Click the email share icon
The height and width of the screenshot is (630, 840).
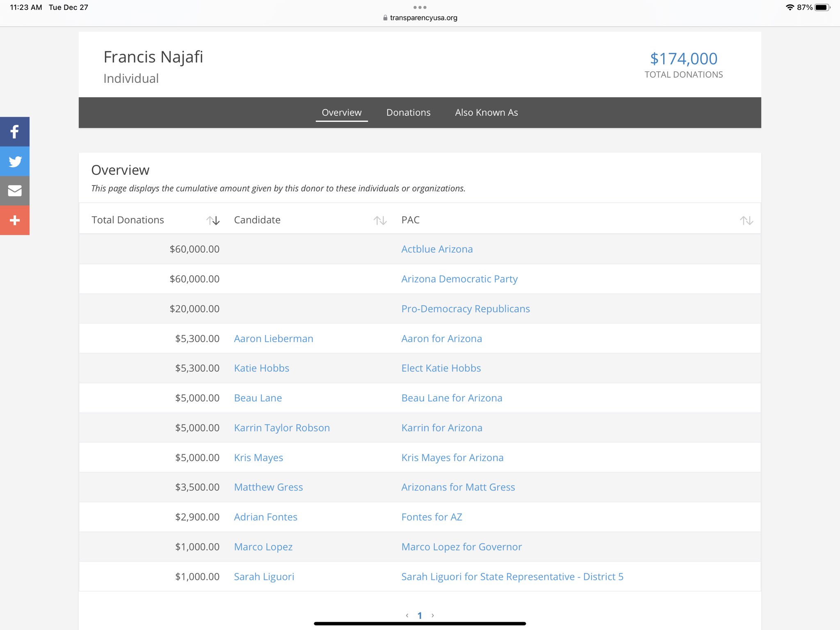(15, 191)
